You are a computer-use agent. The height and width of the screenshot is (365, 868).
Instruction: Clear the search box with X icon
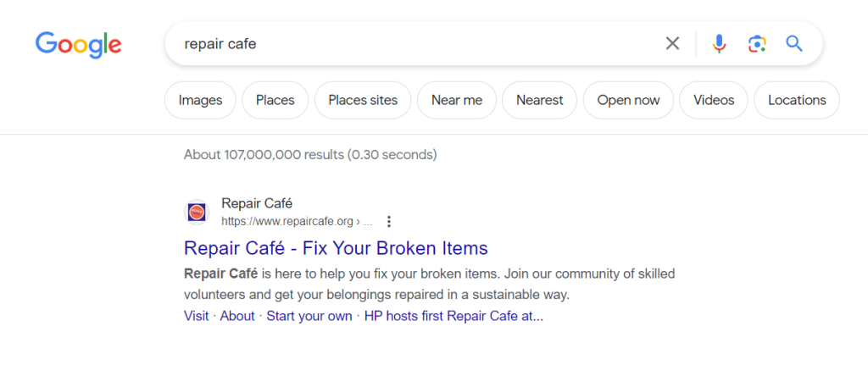[x=672, y=43]
